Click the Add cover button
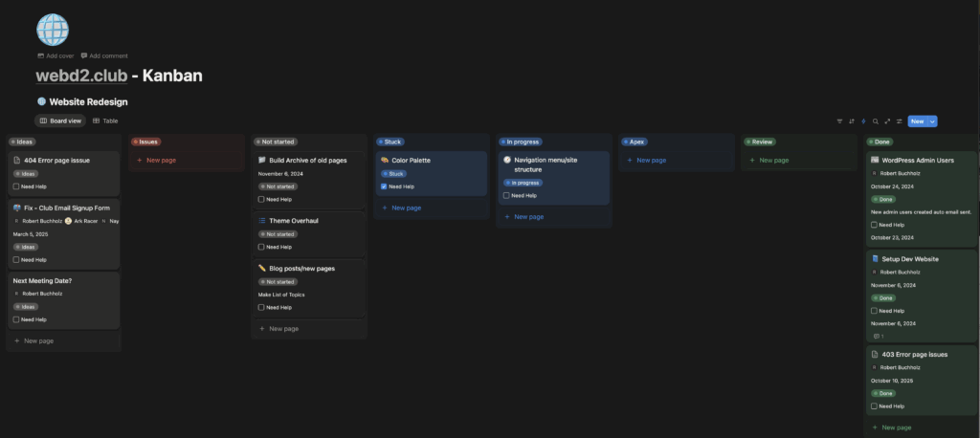This screenshot has height=438, width=980. 56,55
